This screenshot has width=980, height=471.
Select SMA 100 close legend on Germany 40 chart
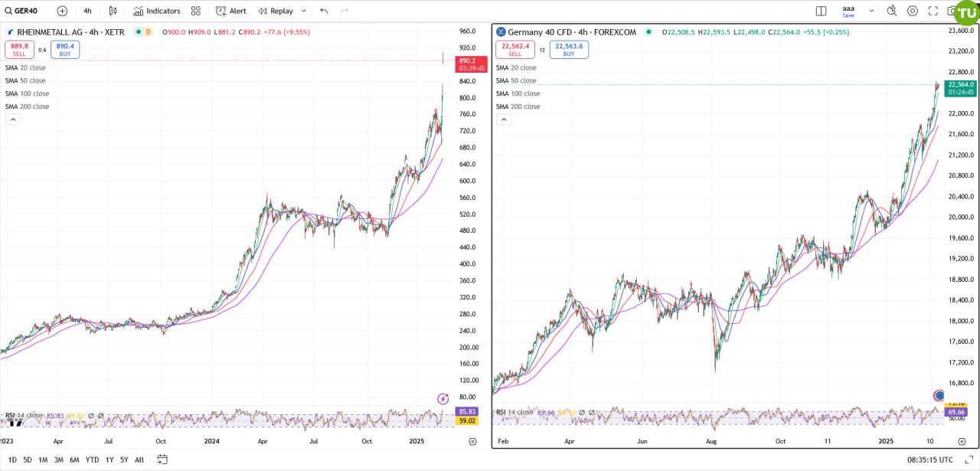tap(518, 93)
